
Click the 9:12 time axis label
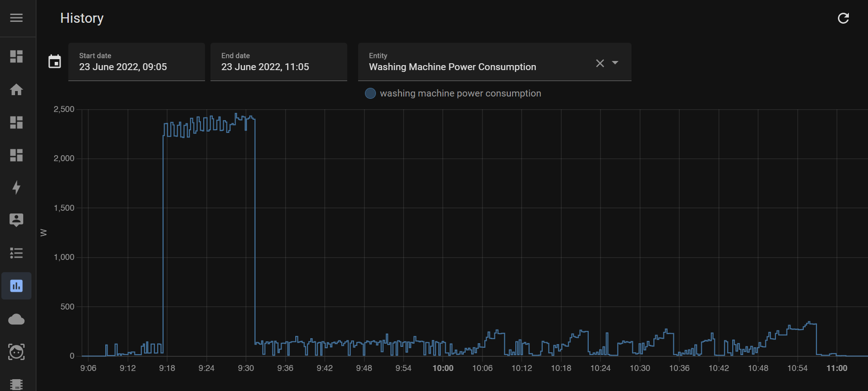pos(128,368)
